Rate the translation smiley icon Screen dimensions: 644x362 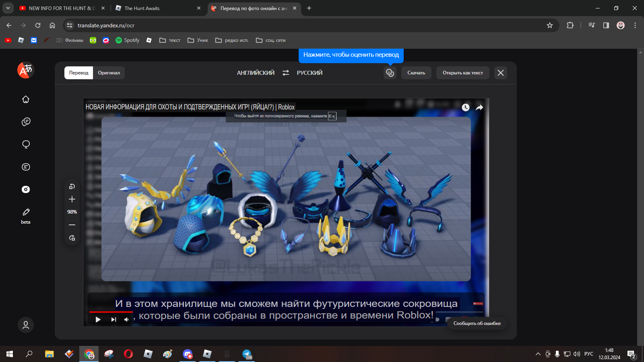click(x=390, y=73)
